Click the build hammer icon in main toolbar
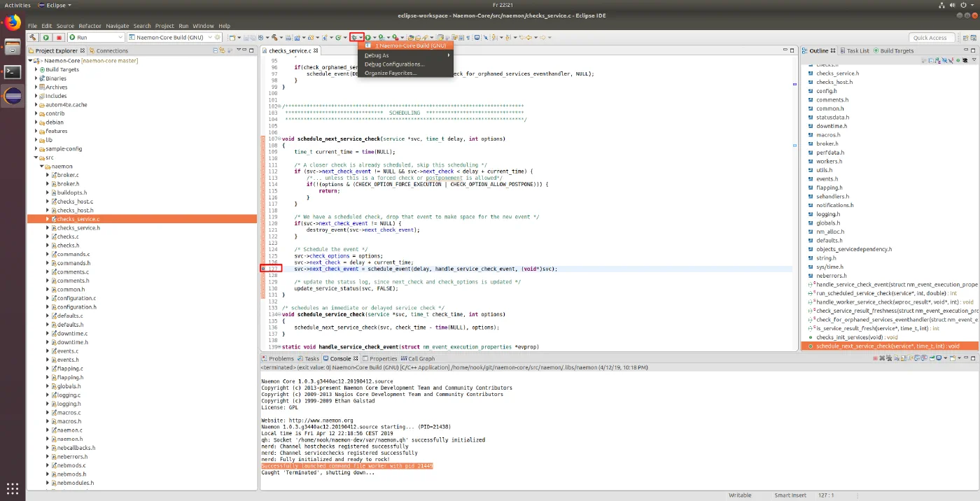This screenshot has width=980, height=501. pos(274,37)
